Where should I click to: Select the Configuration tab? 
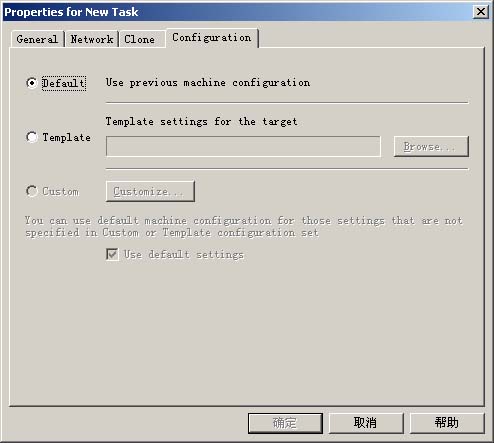tap(212, 38)
